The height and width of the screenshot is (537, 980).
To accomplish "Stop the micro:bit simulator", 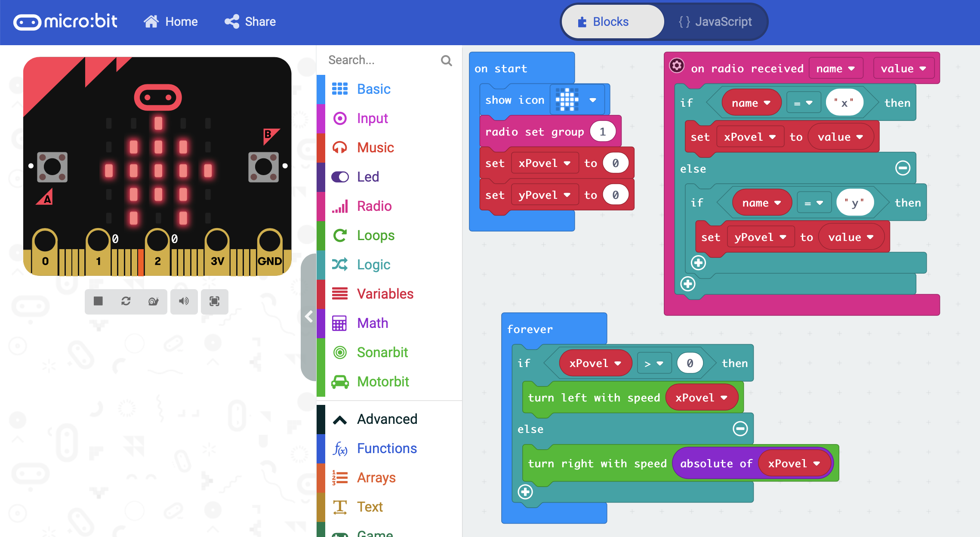I will tap(98, 301).
